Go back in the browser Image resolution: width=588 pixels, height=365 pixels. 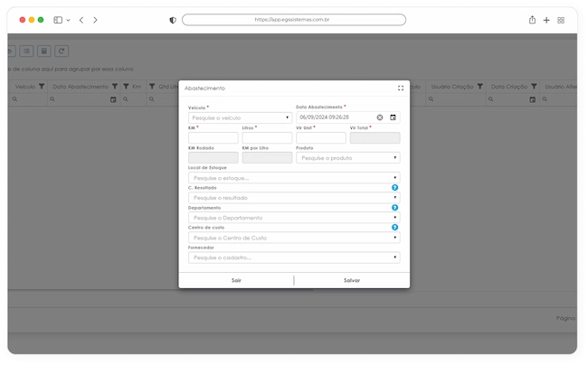point(81,20)
